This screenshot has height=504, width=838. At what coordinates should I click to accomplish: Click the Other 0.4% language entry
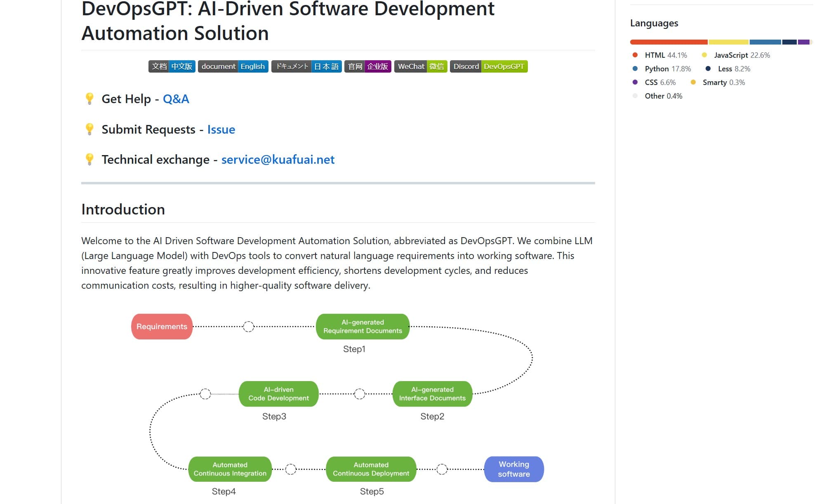click(x=657, y=96)
